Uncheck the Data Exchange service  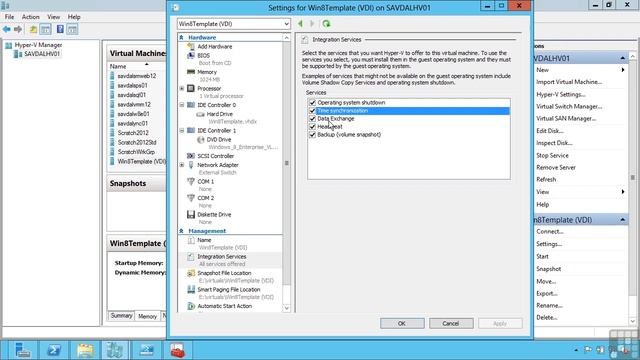pos(312,119)
